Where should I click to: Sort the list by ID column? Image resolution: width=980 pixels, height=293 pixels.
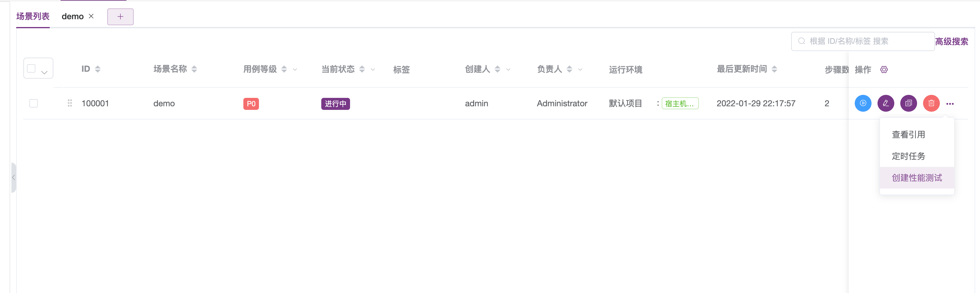pyautogui.click(x=98, y=69)
